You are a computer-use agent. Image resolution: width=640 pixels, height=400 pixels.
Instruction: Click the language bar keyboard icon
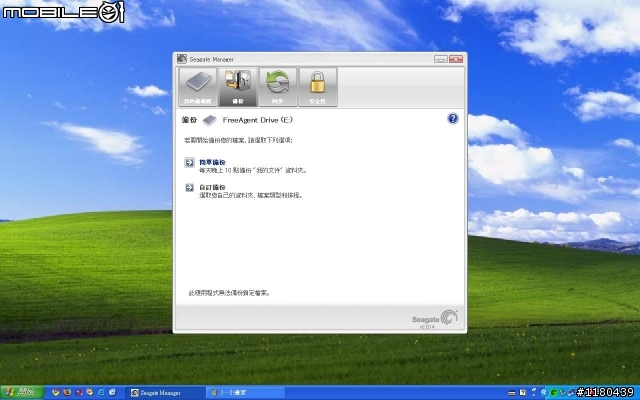coord(512,393)
